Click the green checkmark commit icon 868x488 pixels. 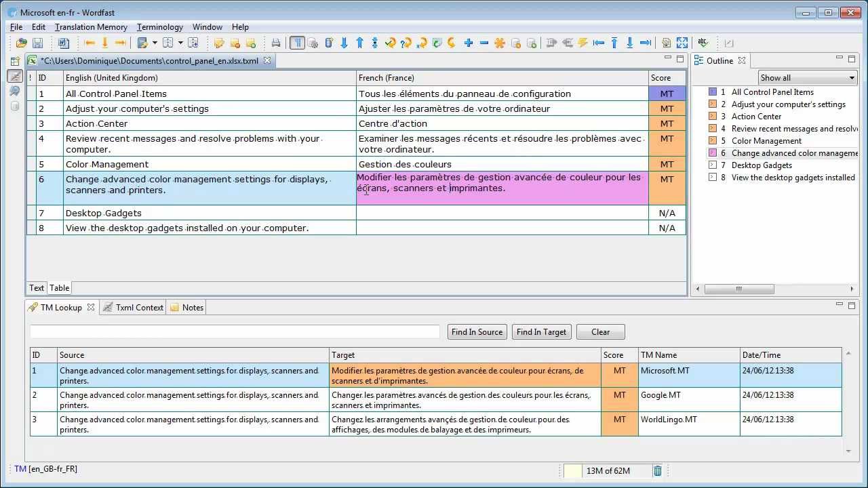[x=390, y=43]
